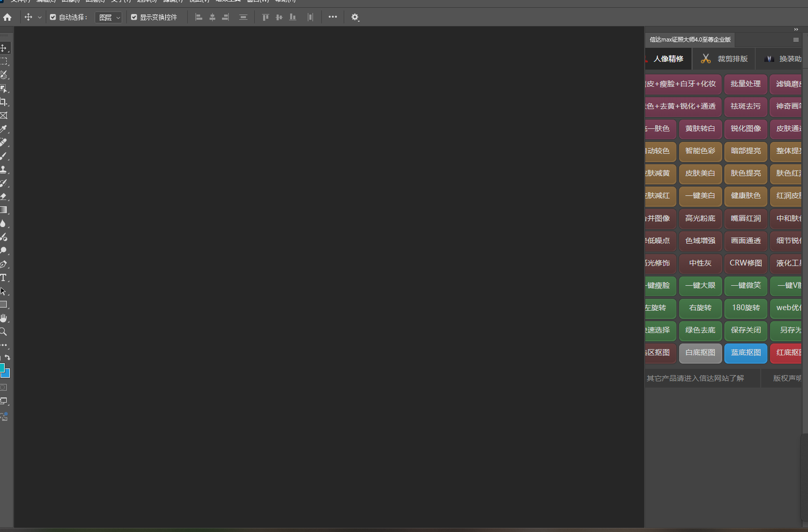Click the 智能色彩 button
The image size is (808, 532).
(700, 151)
